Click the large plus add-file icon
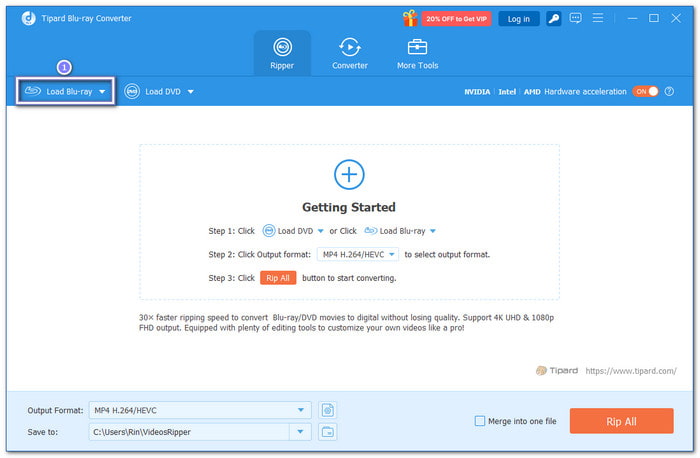700x458 pixels. point(349,174)
